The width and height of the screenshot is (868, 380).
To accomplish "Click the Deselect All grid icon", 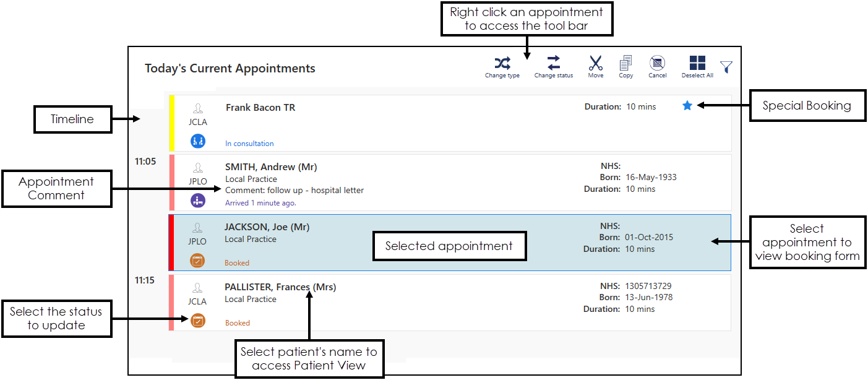I will [697, 63].
